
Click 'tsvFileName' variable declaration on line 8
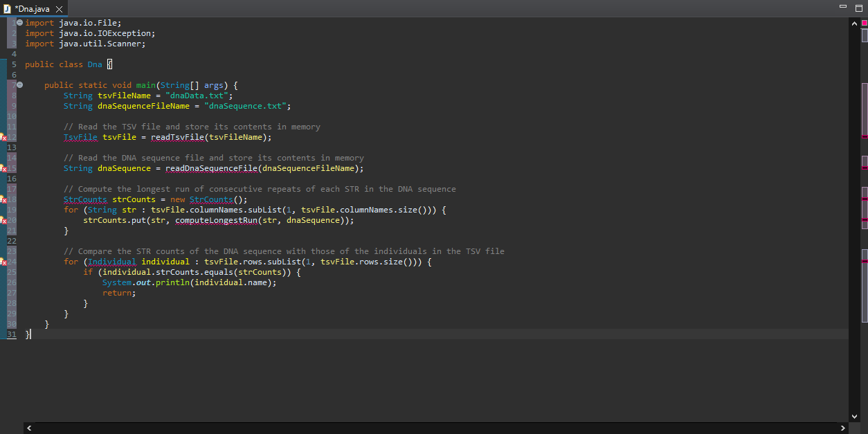pos(124,96)
